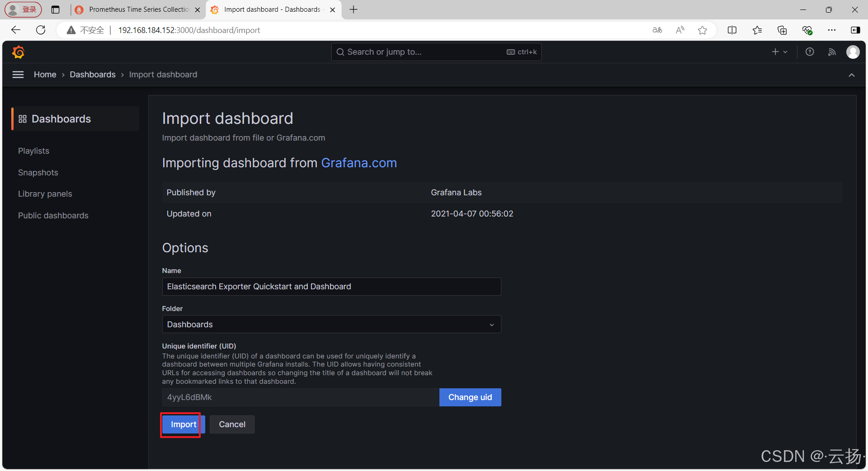Go to Dashboards breadcrumb
The image size is (868, 471).
pyautogui.click(x=93, y=75)
